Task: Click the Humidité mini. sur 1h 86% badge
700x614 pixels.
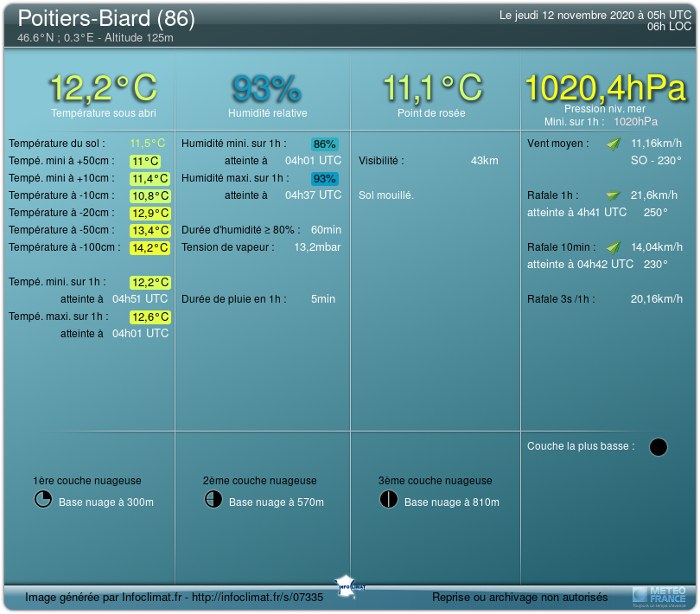Action: pyautogui.click(x=325, y=144)
